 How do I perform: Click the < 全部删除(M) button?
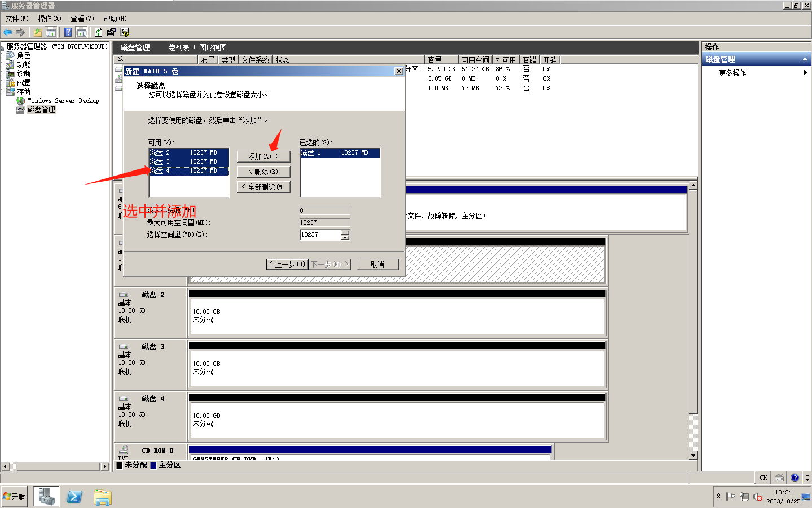coord(264,187)
